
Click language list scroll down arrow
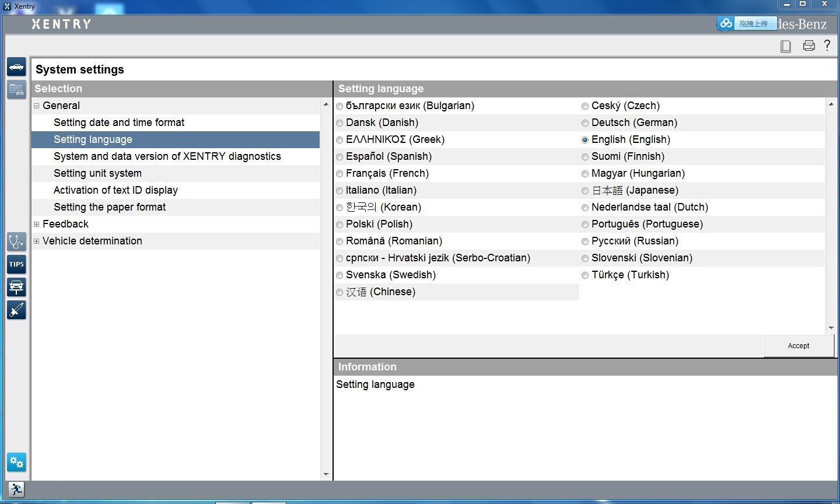(831, 328)
